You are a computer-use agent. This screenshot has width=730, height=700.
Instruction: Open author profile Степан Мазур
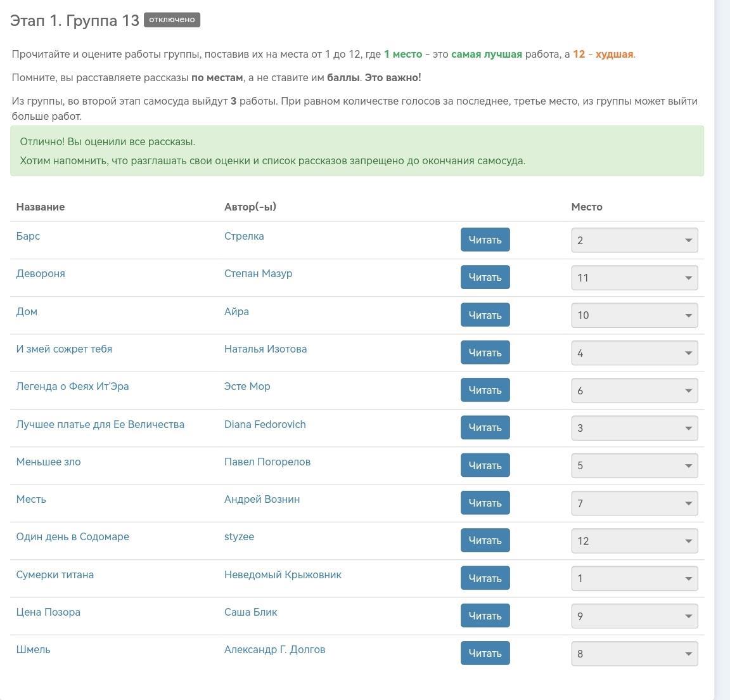click(x=258, y=273)
